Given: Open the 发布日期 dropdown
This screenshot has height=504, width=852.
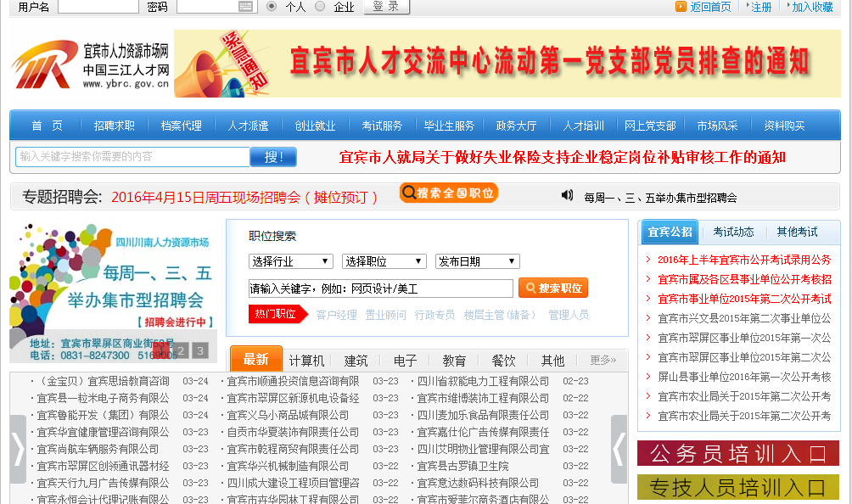Looking at the screenshot, I should (478, 261).
